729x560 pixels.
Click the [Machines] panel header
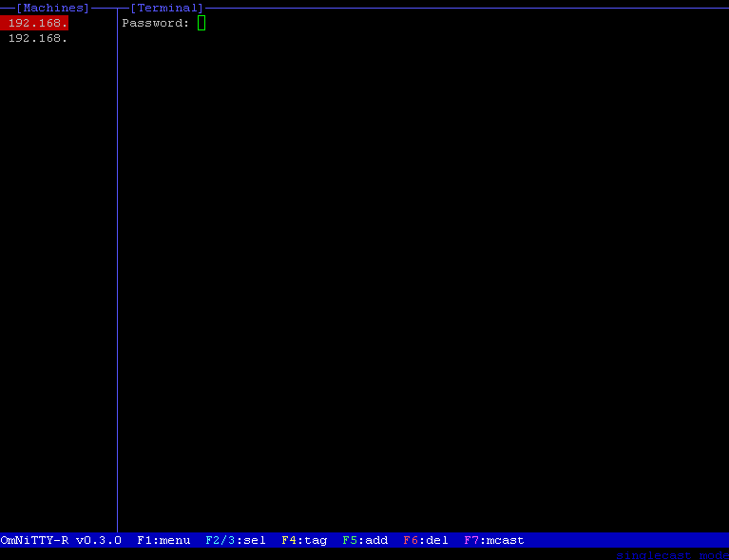(53, 8)
